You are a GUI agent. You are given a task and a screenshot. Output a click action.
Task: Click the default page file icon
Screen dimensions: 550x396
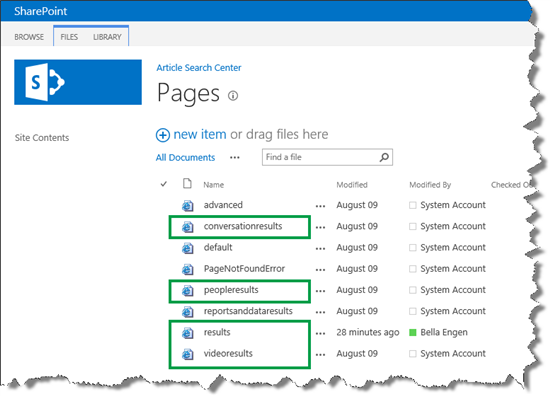188,248
